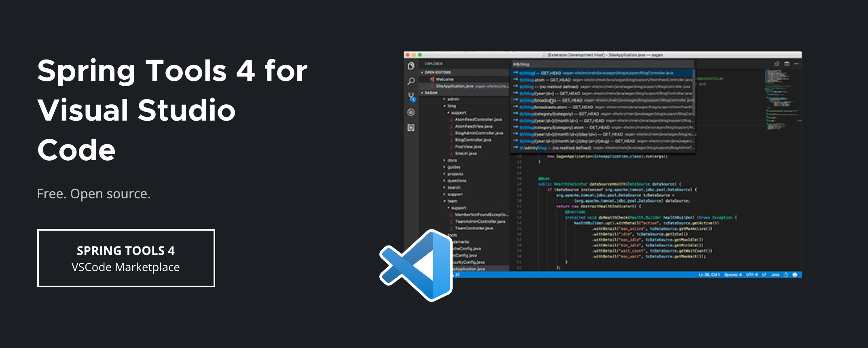Viewport: 868px width, 348px height.
Task: Open the Explorer icon in activity bar
Action: point(411,66)
